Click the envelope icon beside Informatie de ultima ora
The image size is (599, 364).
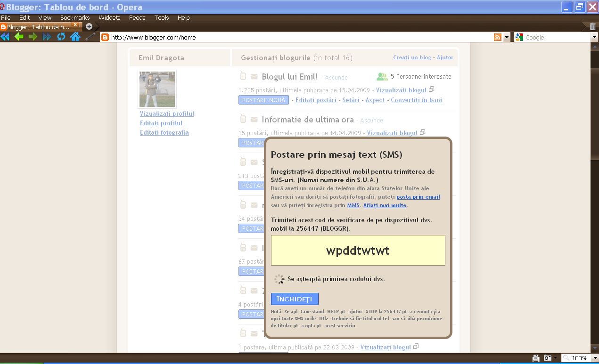point(254,120)
